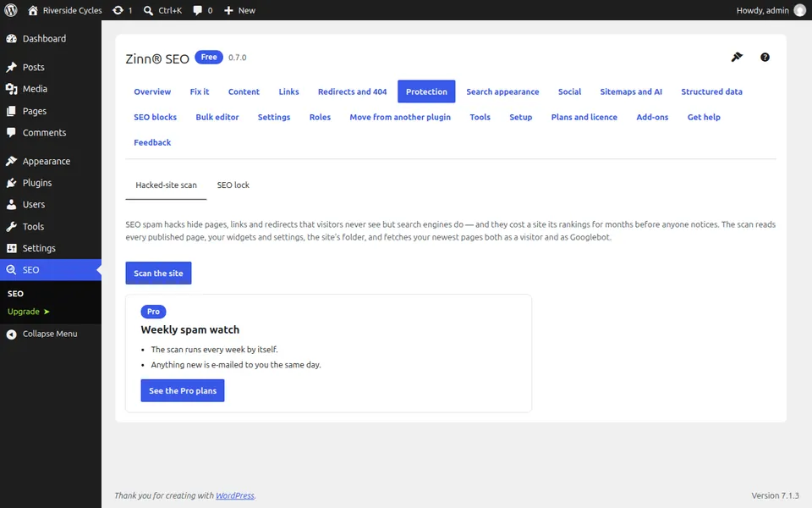Viewport: 812px width, 508px height.
Task: Click the SEO magnifier icon in sidebar
Action: coord(11,270)
